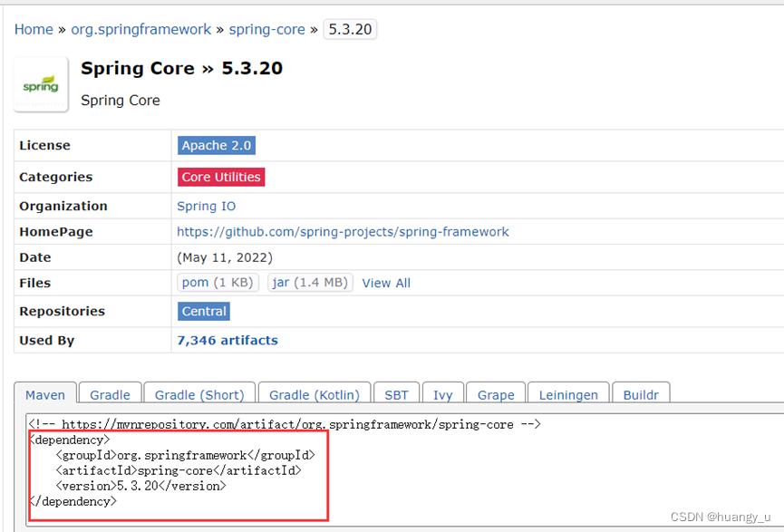Click the 'HomePage' row label
This screenshot has height=532, width=784.
(x=56, y=232)
